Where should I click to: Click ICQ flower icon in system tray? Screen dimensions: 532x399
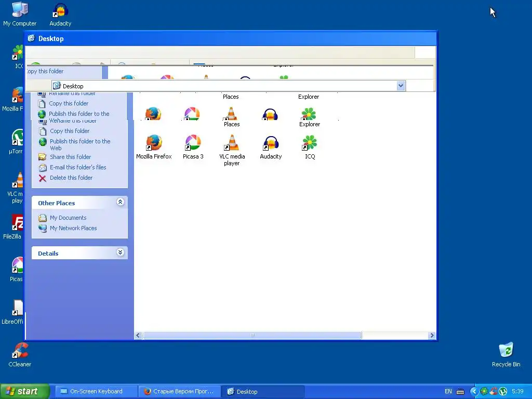pyautogui.click(x=484, y=391)
